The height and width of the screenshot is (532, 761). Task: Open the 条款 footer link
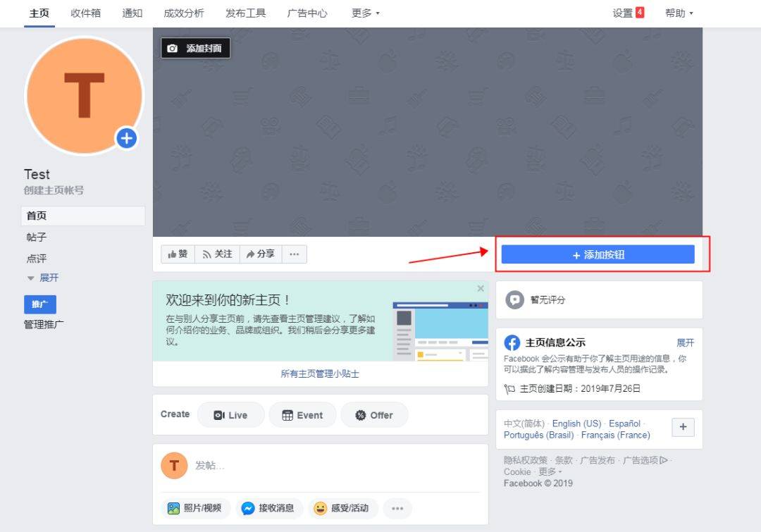click(564, 460)
